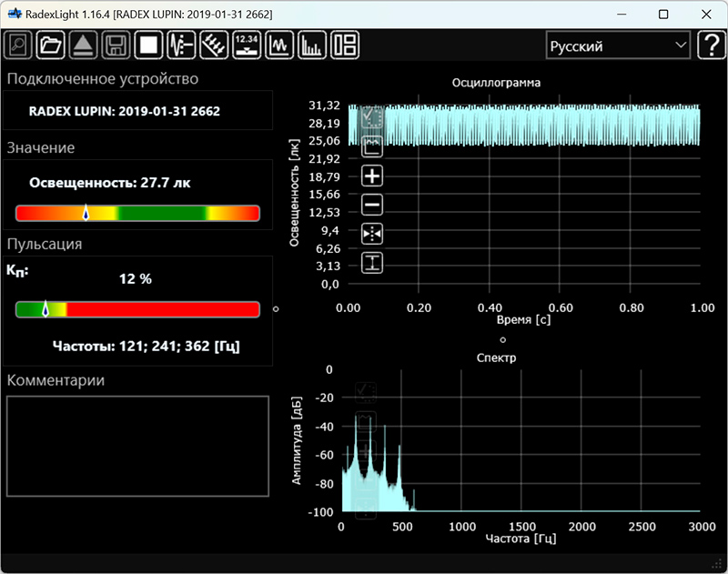Zoom out the oscillogram with minus
Image resolution: width=728 pixels, height=574 pixels.
pyautogui.click(x=372, y=205)
